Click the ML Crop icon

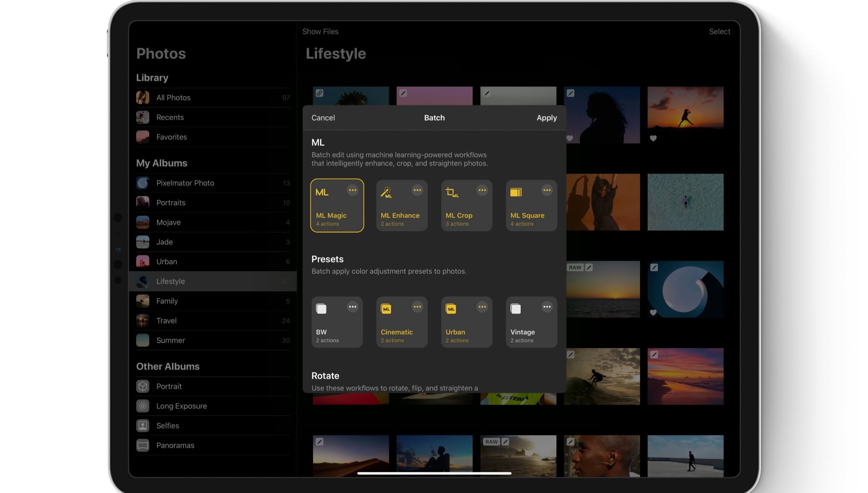(x=452, y=193)
